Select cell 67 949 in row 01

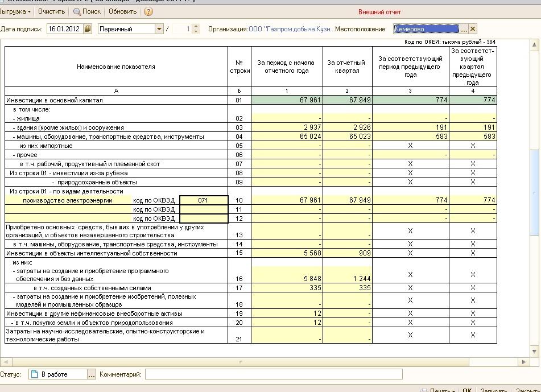click(x=348, y=100)
